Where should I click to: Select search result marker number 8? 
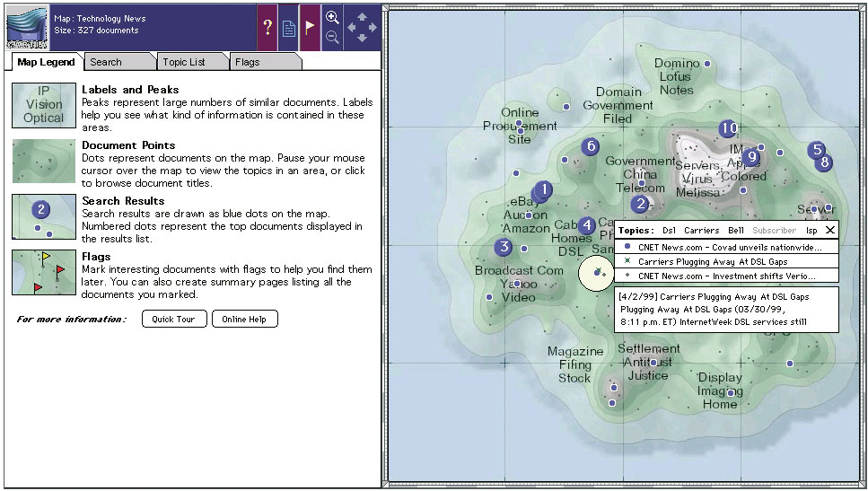pos(824,162)
